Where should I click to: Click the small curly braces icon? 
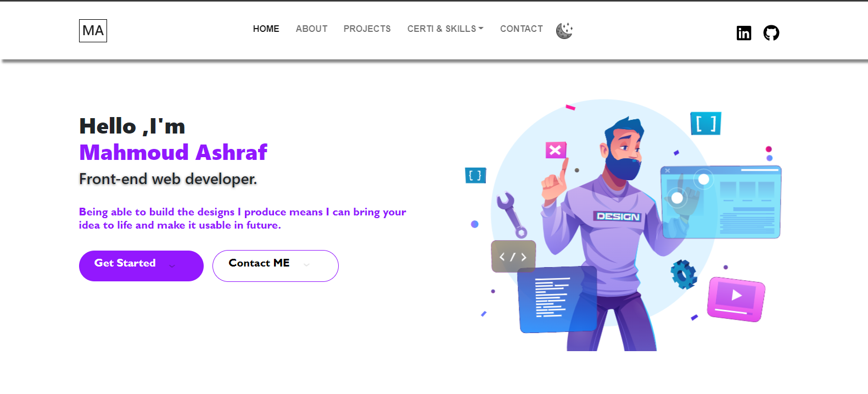[x=475, y=175]
